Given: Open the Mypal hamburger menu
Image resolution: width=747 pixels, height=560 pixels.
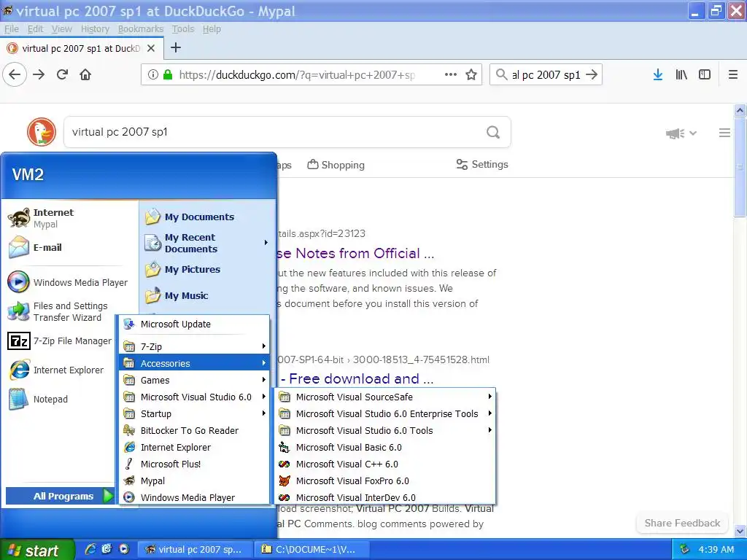Looking at the screenshot, I should [x=733, y=74].
